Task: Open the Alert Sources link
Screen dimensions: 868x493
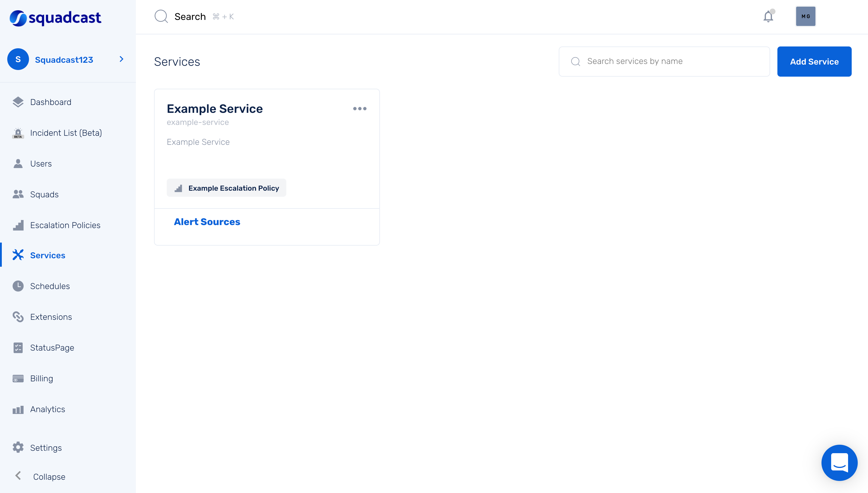Action: pos(207,222)
